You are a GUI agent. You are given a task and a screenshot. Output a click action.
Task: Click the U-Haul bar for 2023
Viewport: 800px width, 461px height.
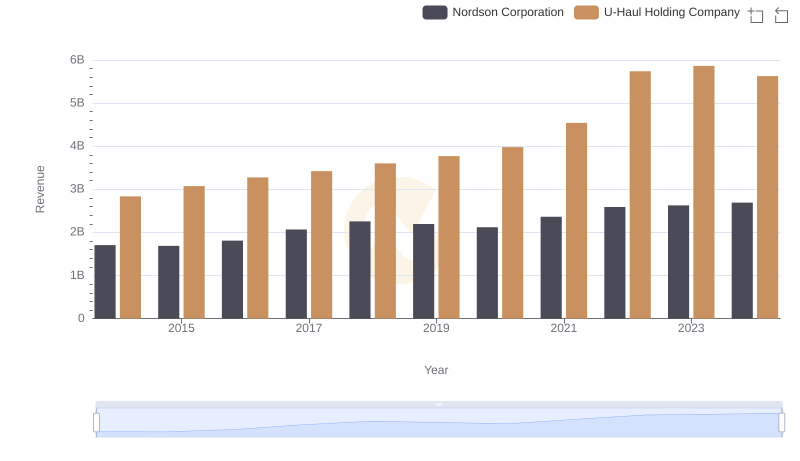coord(704,192)
